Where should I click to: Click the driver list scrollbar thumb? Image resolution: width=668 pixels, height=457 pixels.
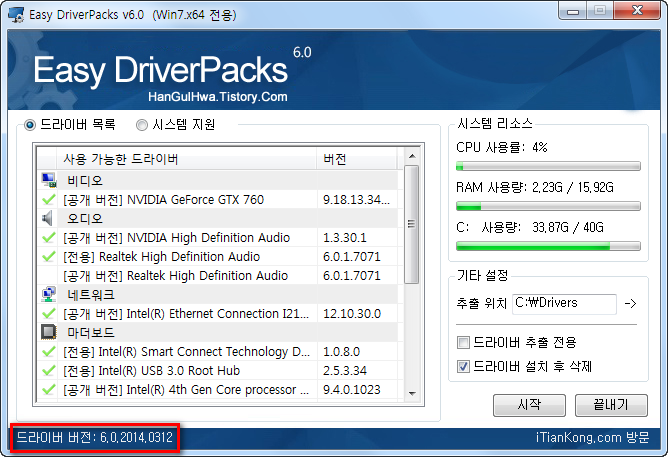coord(412,224)
